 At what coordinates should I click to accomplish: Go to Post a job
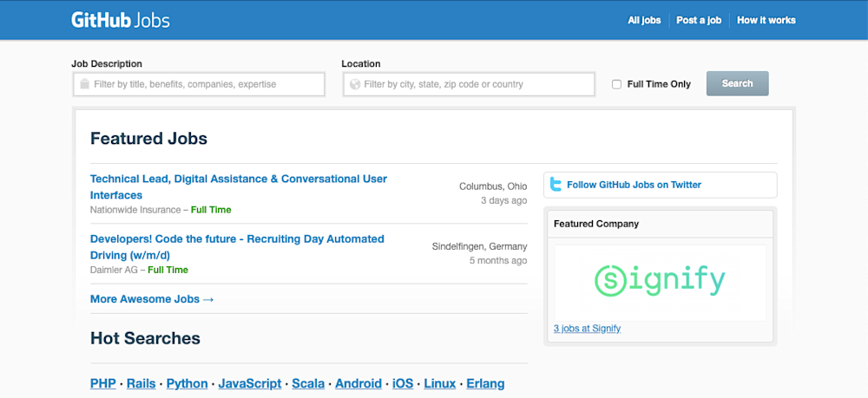coord(699,21)
